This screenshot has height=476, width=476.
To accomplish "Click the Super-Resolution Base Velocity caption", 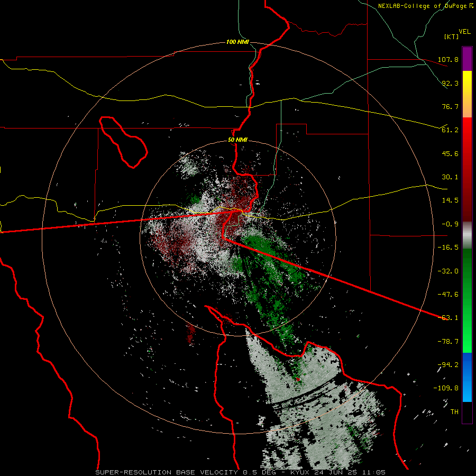I will [240, 472].
